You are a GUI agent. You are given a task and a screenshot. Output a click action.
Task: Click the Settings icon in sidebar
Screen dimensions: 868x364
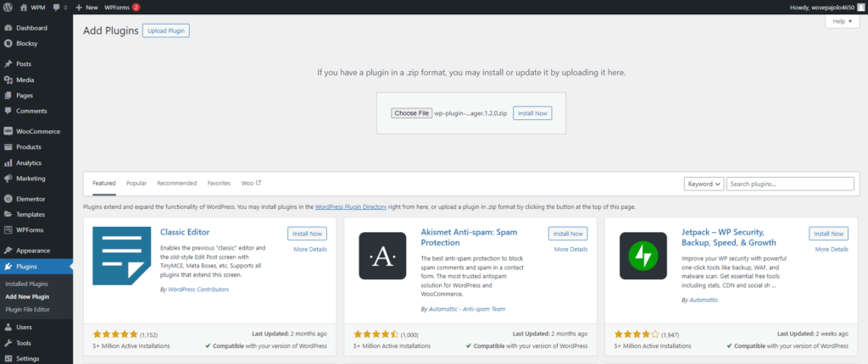tap(8, 358)
